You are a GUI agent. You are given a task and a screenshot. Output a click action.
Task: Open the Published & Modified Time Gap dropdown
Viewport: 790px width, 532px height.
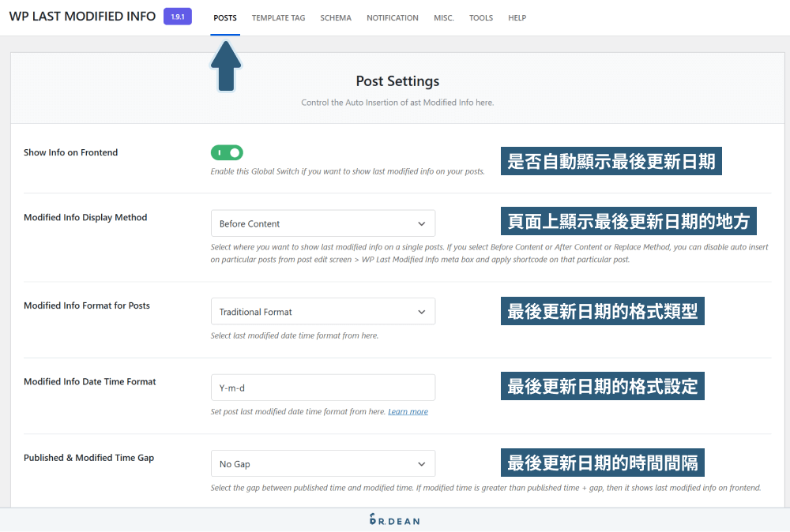(322, 464)
